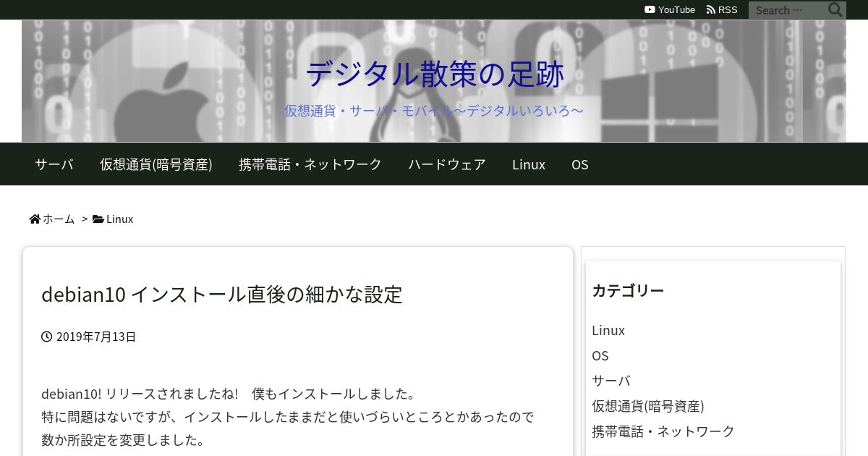Open the 仮想通貨(暗号資産) category in sidebar
This screenshot has height=456, width=868.
(x=648, y=406)
